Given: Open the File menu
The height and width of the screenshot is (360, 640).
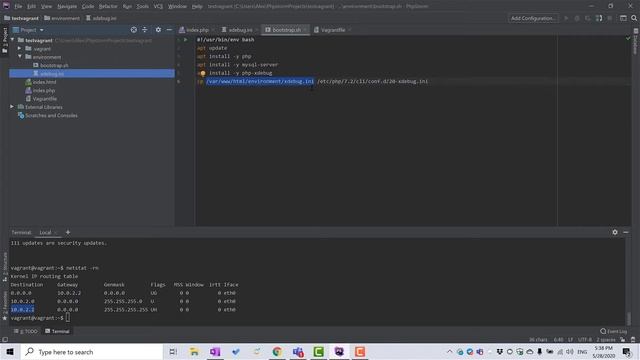Looking at the screenshot, I should (18, 6).
